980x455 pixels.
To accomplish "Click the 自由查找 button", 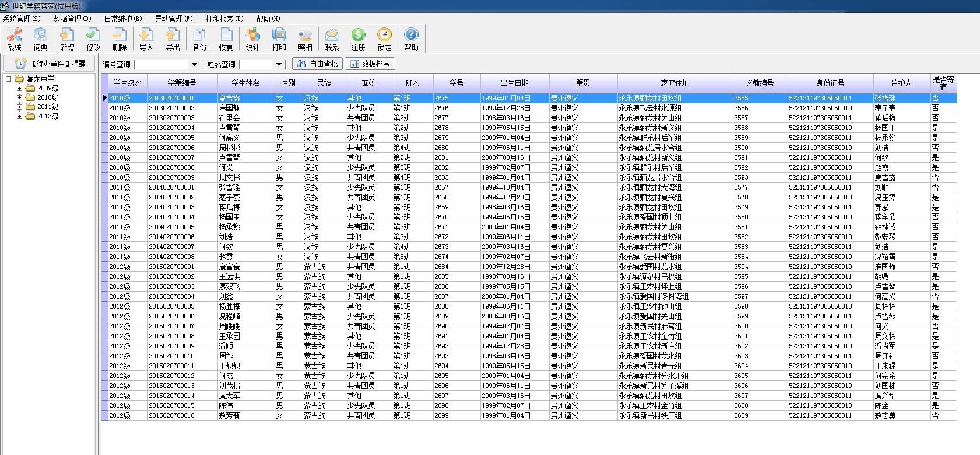I will click(x=317, y=64).
